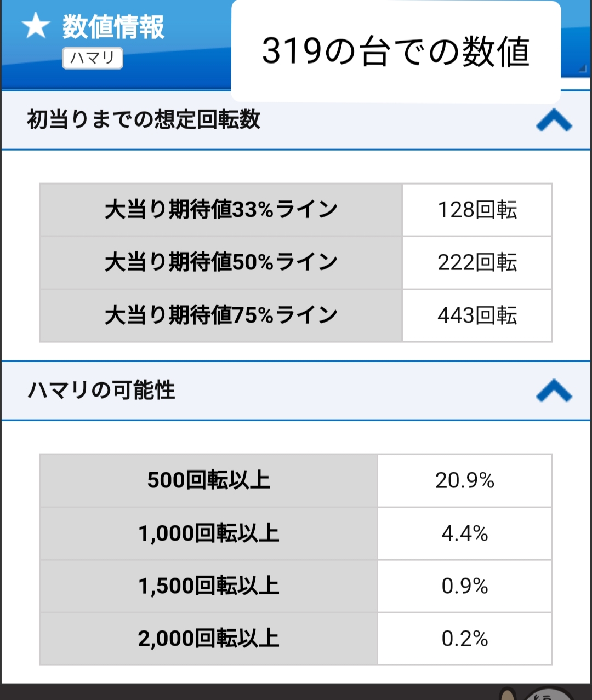592x700 pixels.
Task: Click the 初当りまでの想定回転数 section header
Action: point(144,120)
